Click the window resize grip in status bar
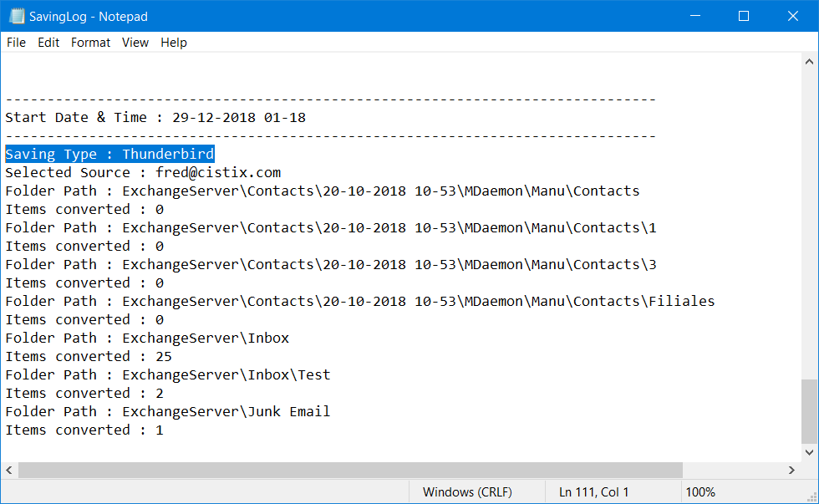The image size is (819, 504). pyautogui.click(x=811, y=497)
